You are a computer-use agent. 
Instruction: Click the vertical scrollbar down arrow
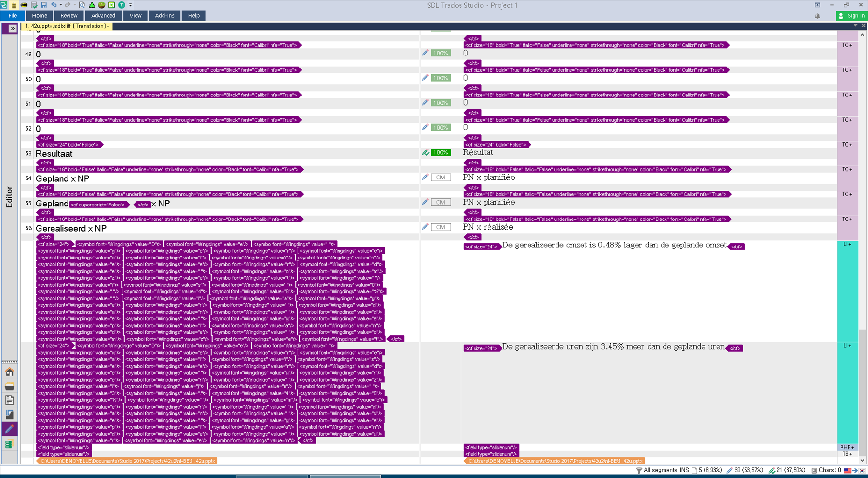(x=863, y=460)
